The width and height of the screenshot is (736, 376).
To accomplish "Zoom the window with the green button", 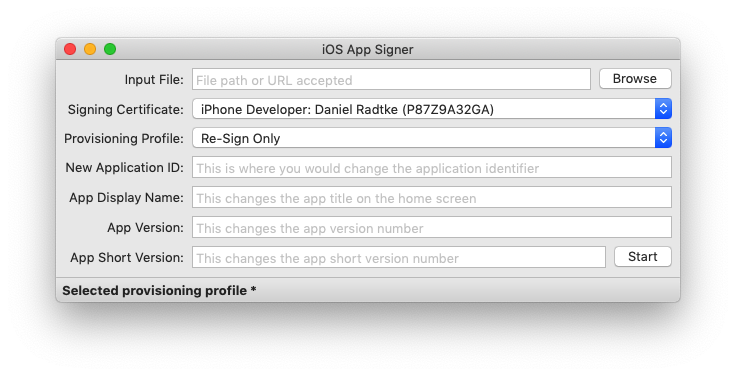I will tap(110, 49).
